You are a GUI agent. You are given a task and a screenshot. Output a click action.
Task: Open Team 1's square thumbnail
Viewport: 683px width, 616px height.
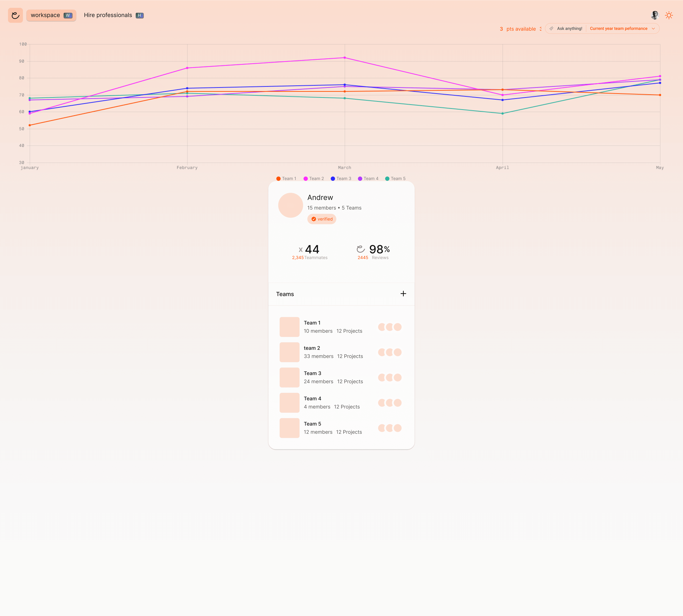[x=290, y=327]
